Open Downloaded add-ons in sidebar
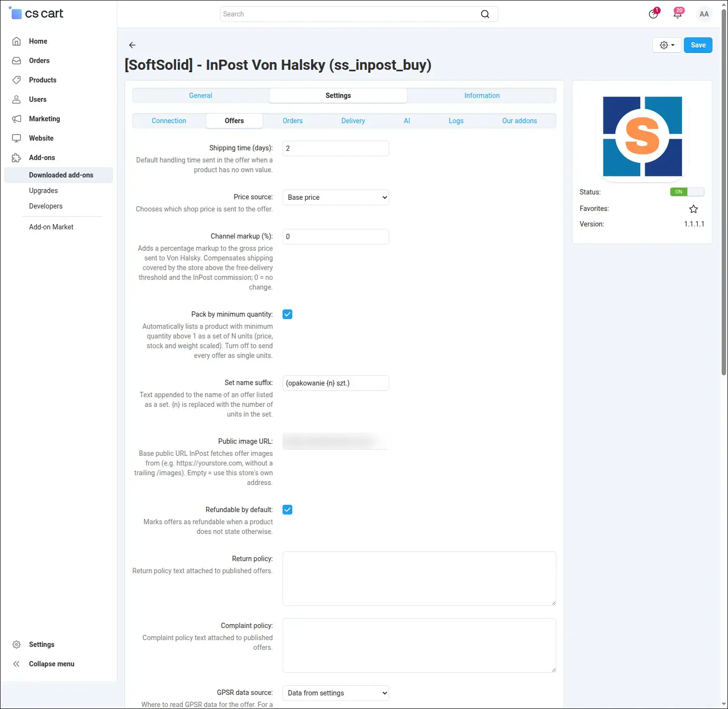728x709 pixels. click(59, 175)
